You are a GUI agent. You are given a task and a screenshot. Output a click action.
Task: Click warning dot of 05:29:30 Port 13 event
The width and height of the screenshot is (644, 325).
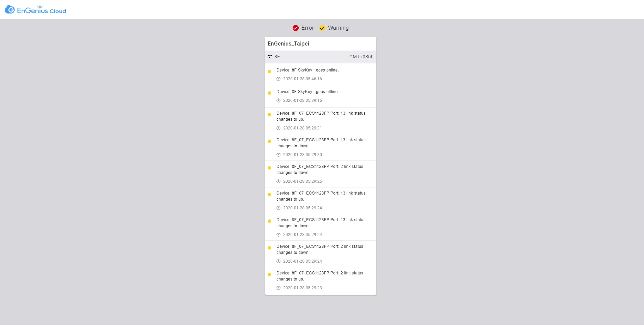pos(269,141)
